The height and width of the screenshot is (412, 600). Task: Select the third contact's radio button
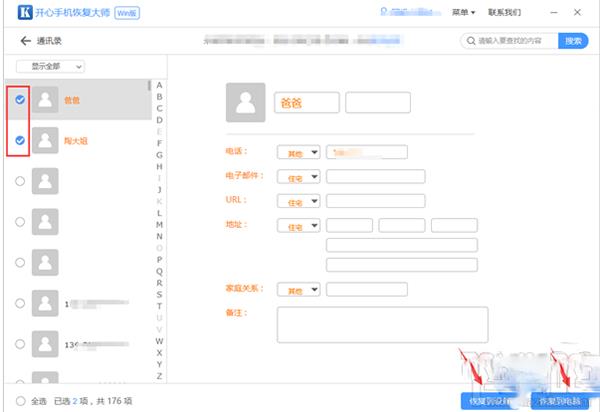click(20, 181)
